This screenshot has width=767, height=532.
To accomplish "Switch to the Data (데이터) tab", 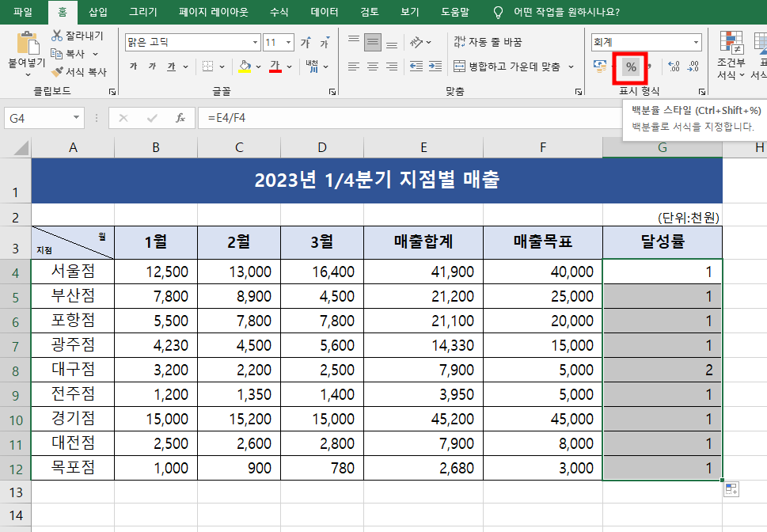I will pyautogui.click(x=325, y=12).
